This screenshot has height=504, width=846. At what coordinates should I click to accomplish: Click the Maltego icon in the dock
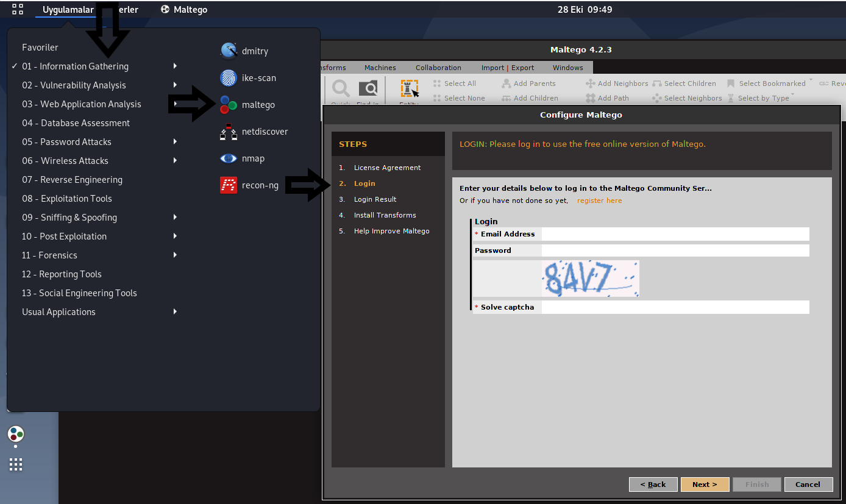(x=16, y=434)
